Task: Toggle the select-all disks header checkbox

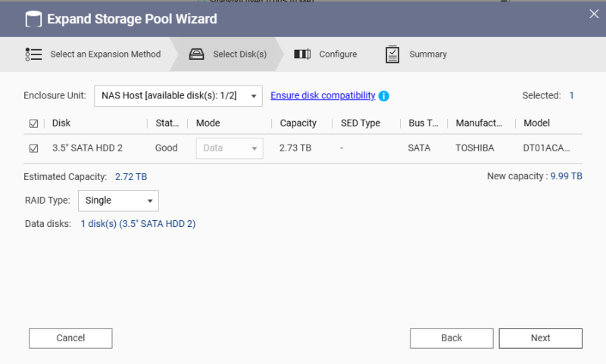Action: coord(33,123)
